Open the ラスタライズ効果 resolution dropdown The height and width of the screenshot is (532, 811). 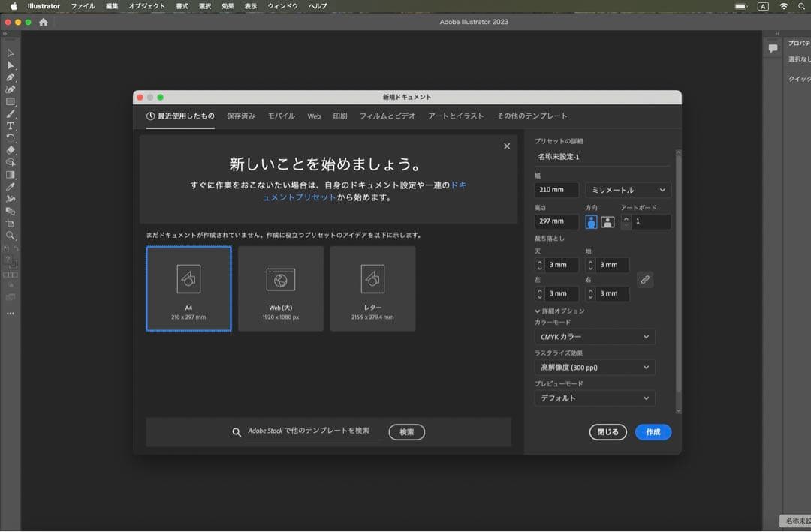point(594,367)
